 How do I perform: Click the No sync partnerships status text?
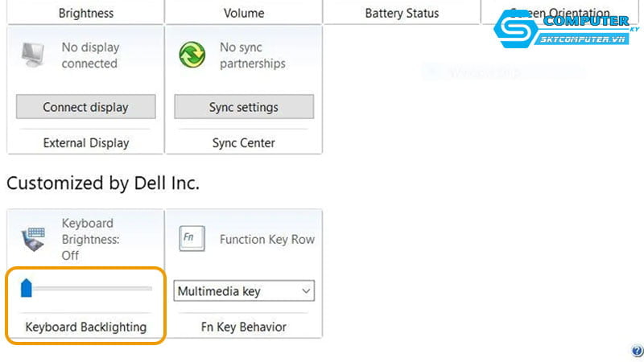pyautogui.click(x=252, y=56)
